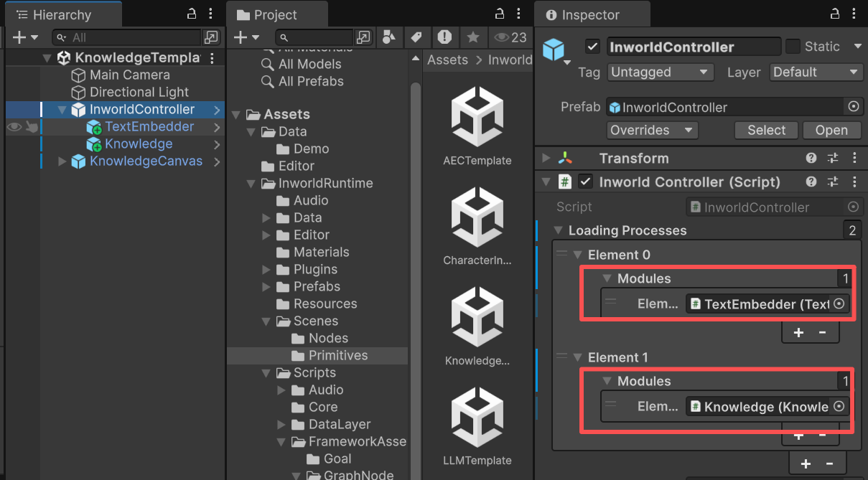Collapse InworldController in Hierarchy
Viewport: 868px width, 480px height.
point(62,110)
